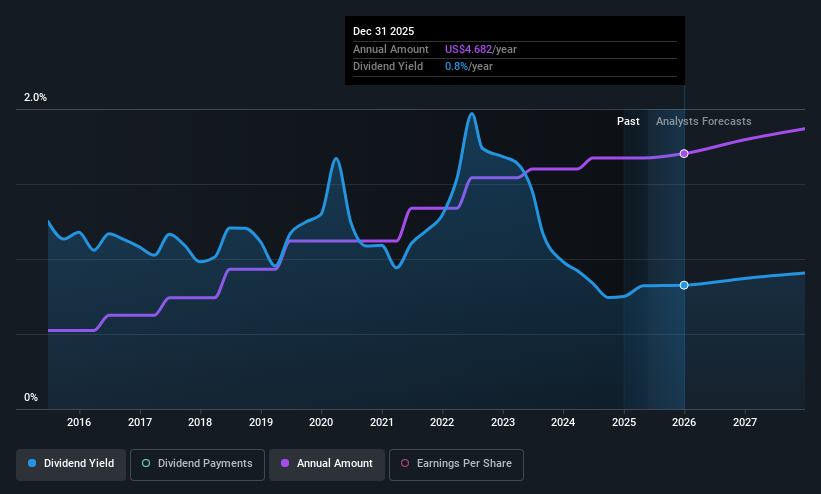This screenshot has height=494, width=821.
Task: Click the 2020 x-axis label
Action: tap(321, 422)
